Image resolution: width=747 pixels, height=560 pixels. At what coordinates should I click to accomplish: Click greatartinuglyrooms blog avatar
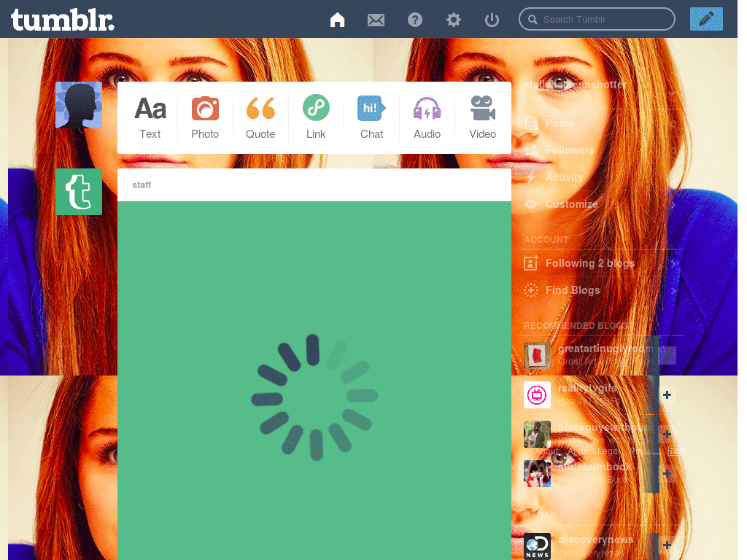coord(537,355)
